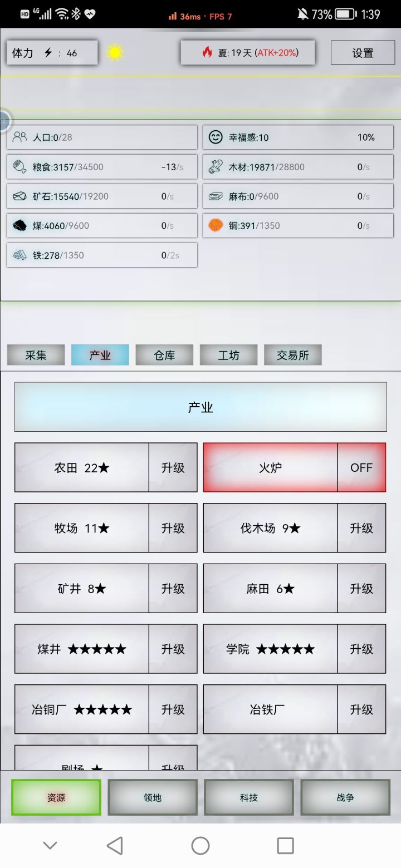Tap 升级 next to 伐木场
Viewport: 401px width, 868px height.
[x=361, y=528]
